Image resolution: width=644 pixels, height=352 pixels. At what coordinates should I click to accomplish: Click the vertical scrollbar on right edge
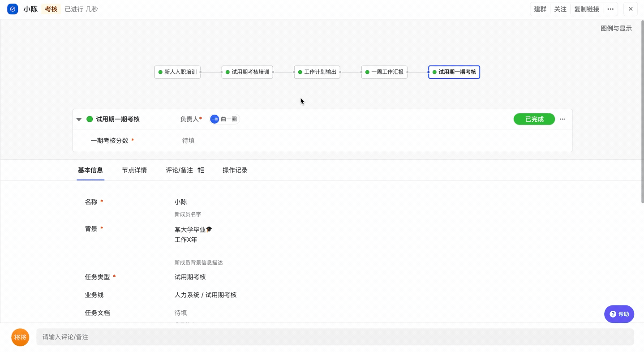[642, 112]
